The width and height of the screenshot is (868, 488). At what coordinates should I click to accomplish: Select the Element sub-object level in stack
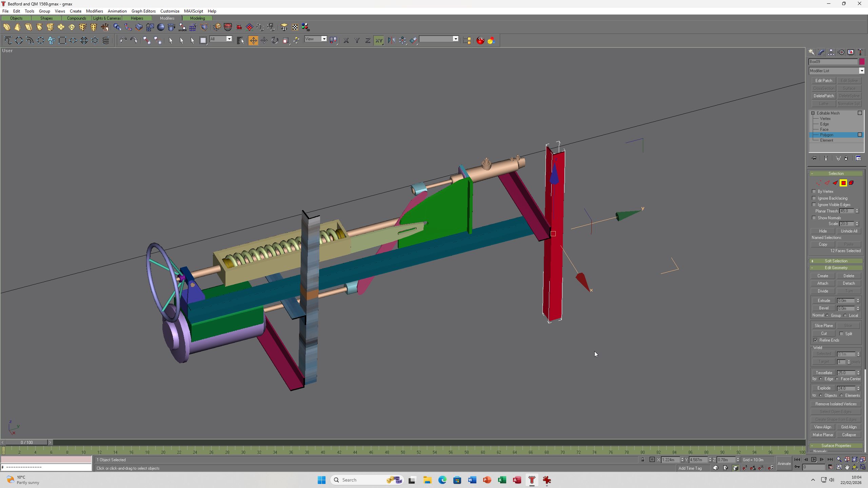pos(827,140)
